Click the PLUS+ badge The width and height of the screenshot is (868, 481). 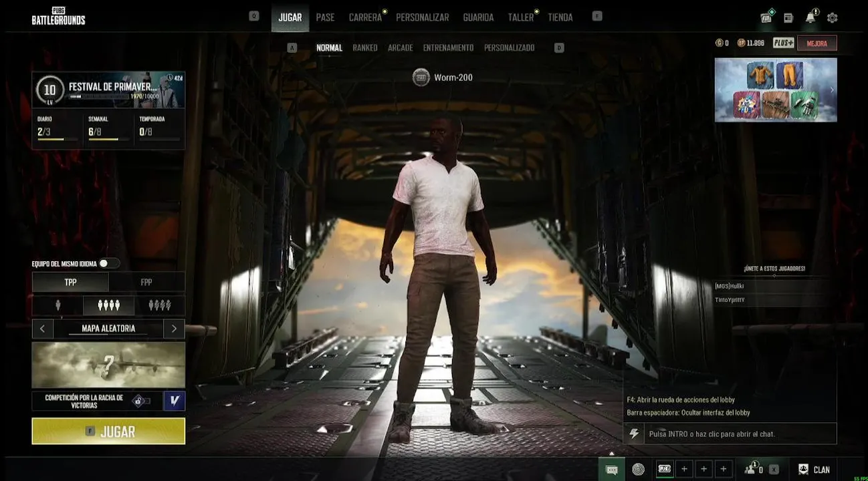(783, 43)
